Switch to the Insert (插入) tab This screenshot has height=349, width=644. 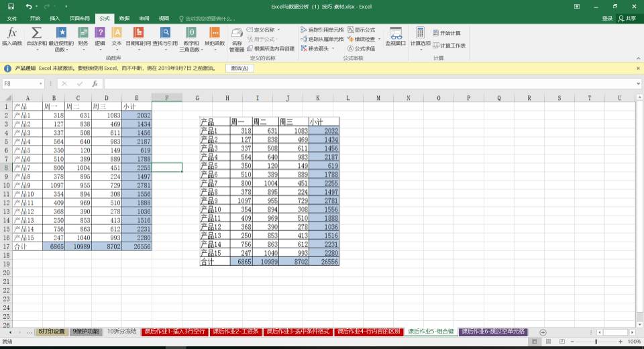coord(54,19)
